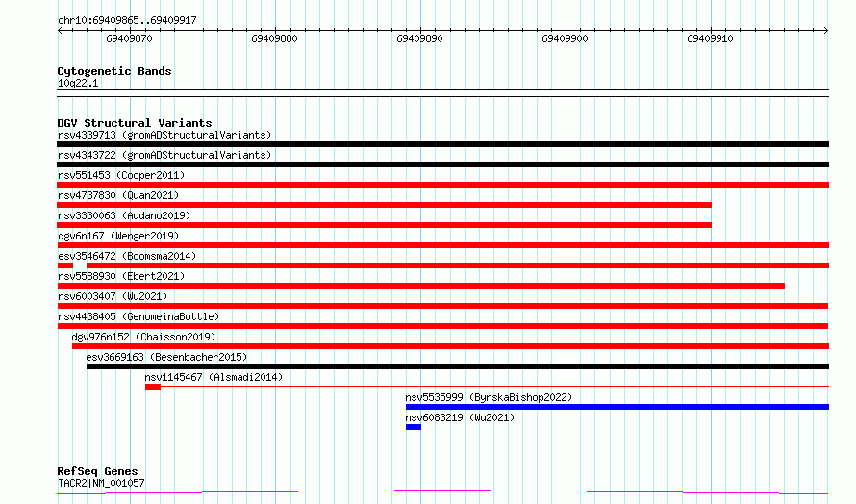The width and height of the screenshot is (856, 504).
Task: Open variant dgv6n167 (Wenger2019) label
Action: click(118, 236)
